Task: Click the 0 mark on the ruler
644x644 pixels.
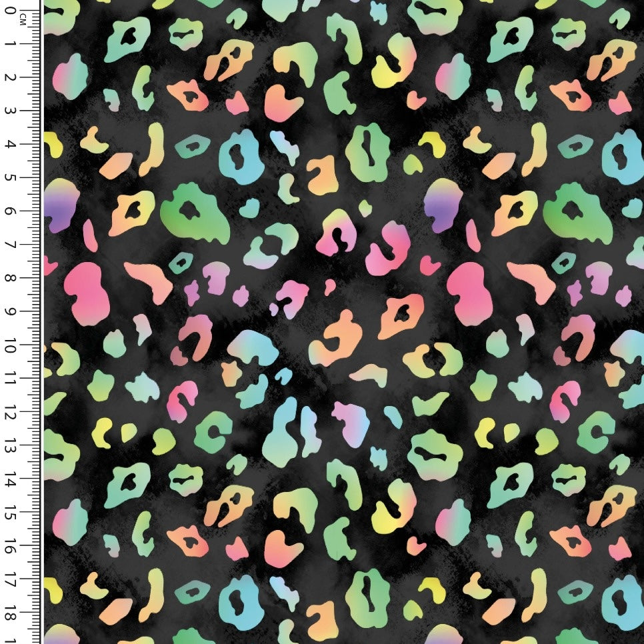Action: pyautogui.click(x=9, y=9)
